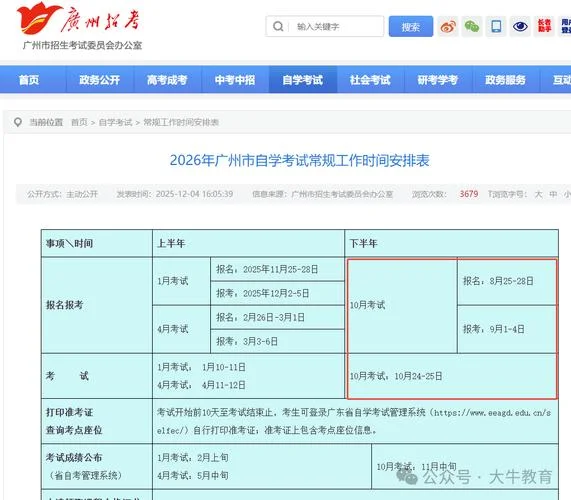Open 社会考试 navigation item
Viewport: 571px width, 500px height.
click(370, 80)
